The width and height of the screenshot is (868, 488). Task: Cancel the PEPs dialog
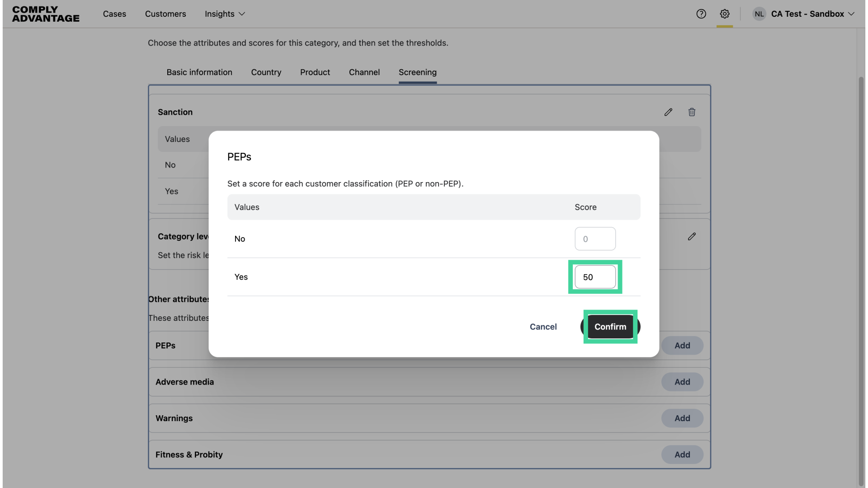[x=543, y=327]
